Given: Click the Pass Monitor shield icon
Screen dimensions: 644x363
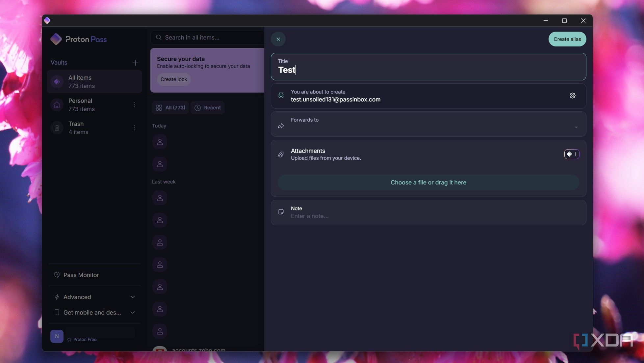Looking at the screenshot, I should click(57, 275).
